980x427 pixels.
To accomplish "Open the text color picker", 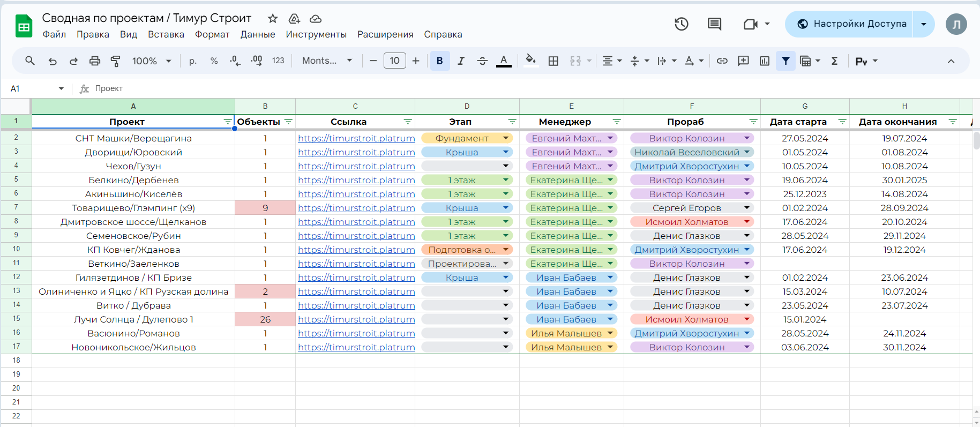I will pos(504,61).
